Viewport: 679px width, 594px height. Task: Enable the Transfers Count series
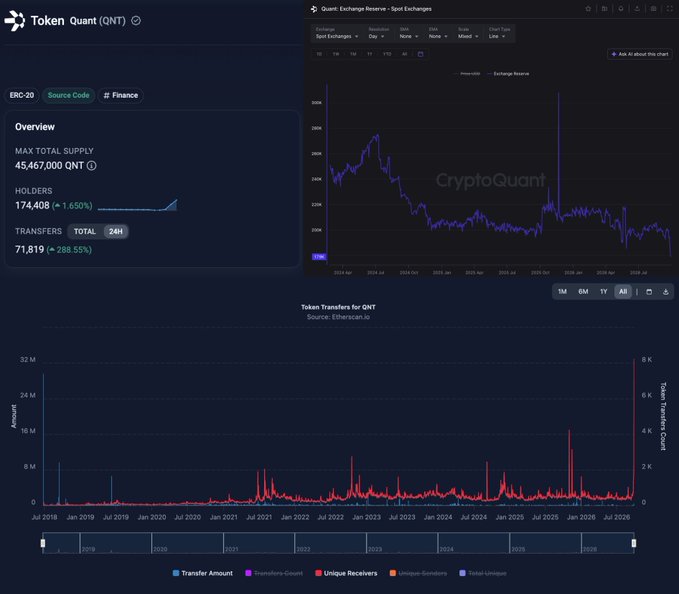point(274,573)
